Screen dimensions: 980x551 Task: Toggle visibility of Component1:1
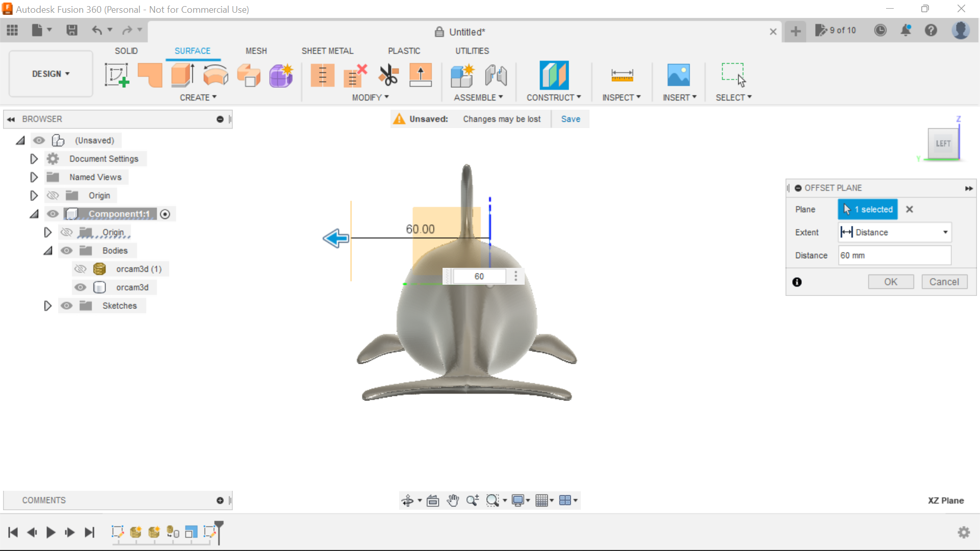(53, 214)
